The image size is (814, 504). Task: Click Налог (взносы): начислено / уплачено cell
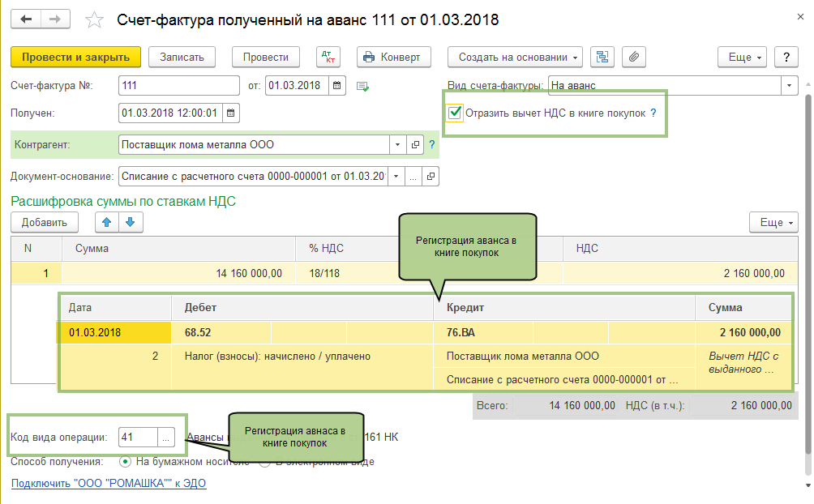click(x=302, y=357)
